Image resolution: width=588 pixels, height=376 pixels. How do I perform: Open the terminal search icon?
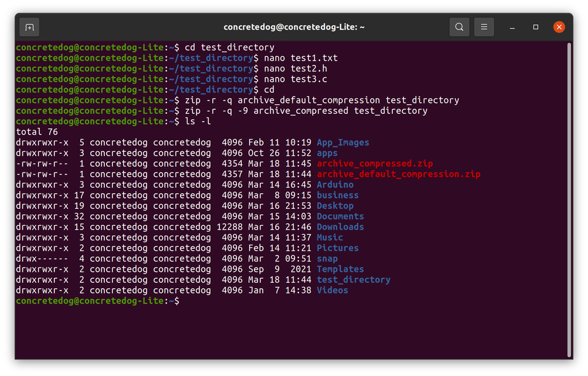[459, 27]
